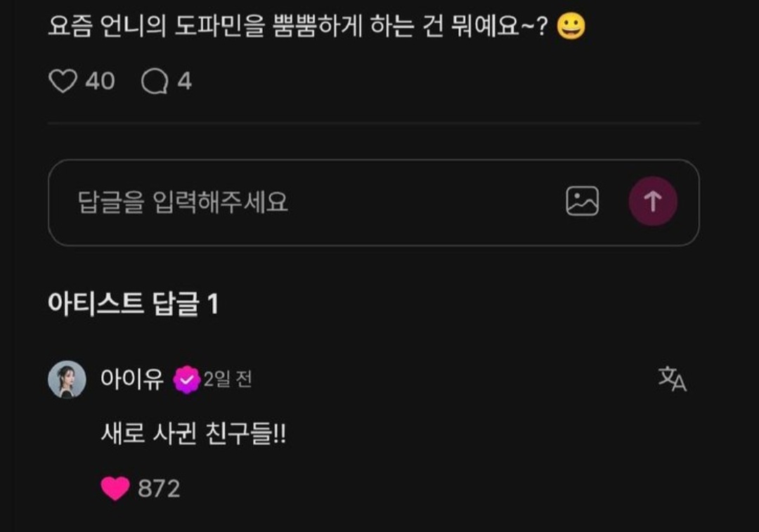Click the reply text 새로 사귄 친구들!!

(x=194, y=433)
